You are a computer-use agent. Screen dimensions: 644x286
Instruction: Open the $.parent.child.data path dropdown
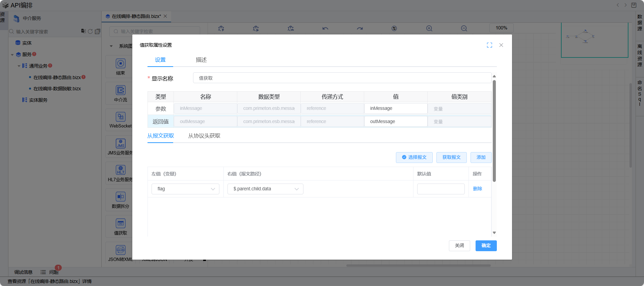click(265, 189)
